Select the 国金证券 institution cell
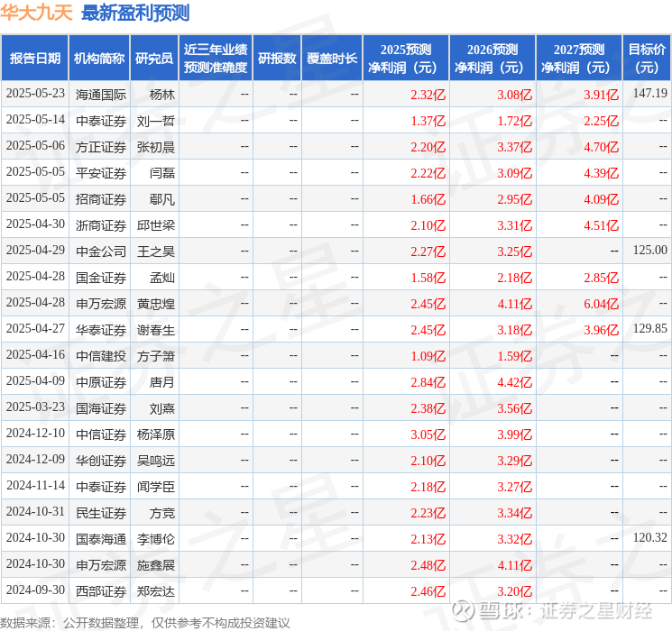672x631 pixels. tap(101, 278)
